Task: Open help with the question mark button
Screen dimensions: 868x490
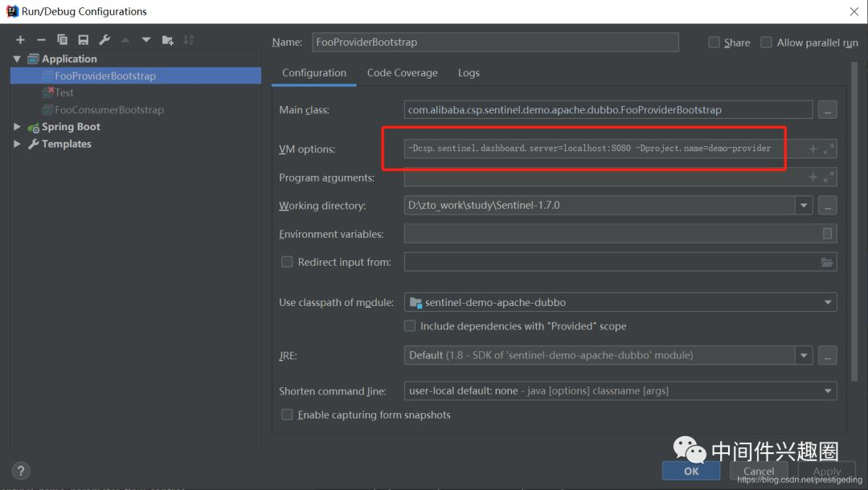Action: click(21, 471)
